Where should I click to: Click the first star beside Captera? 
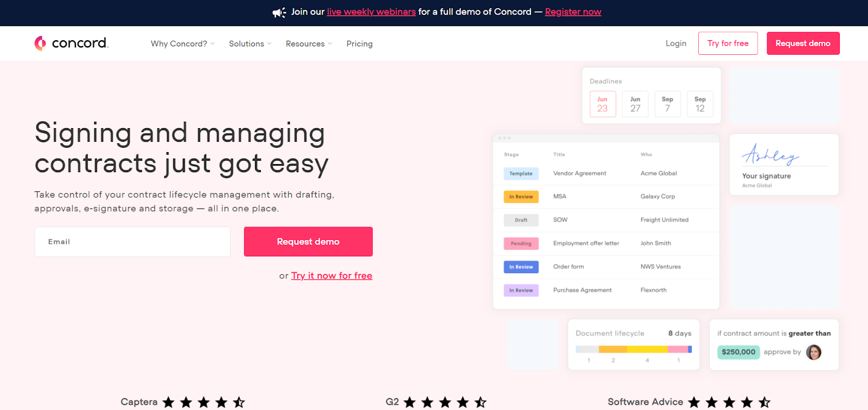pyautogui.click(x=169, y=402)
